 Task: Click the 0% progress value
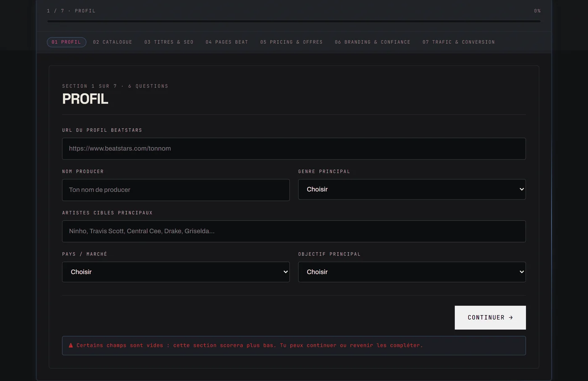pyautogui.click(x=537, y=11)
